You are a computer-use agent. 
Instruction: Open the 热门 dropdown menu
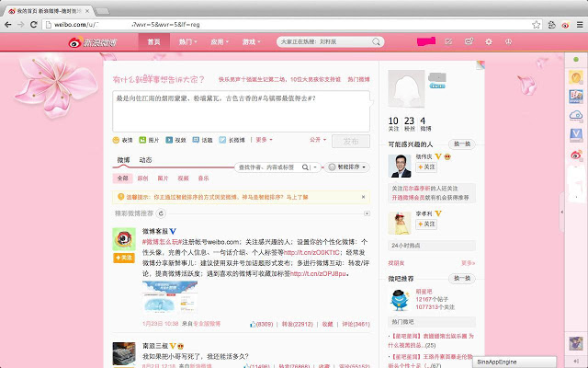tap(187, 42)
